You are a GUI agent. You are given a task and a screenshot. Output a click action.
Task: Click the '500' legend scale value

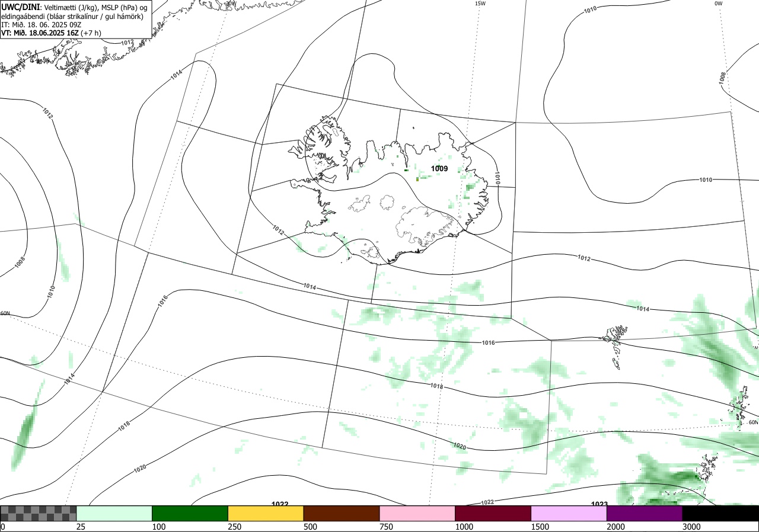coord(311,527)
